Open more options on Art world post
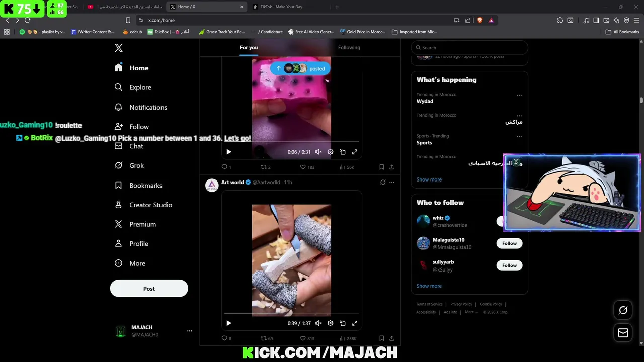 pos(392,182)
